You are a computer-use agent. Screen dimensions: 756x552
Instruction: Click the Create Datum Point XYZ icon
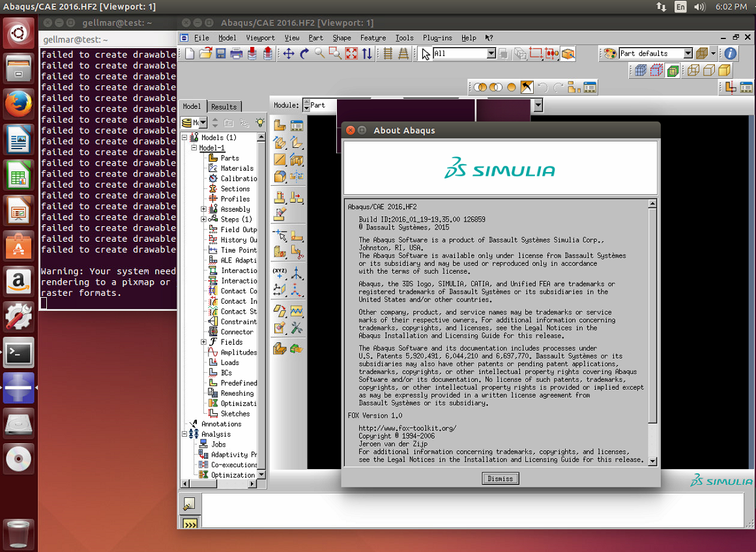click(x=280, y=273)
